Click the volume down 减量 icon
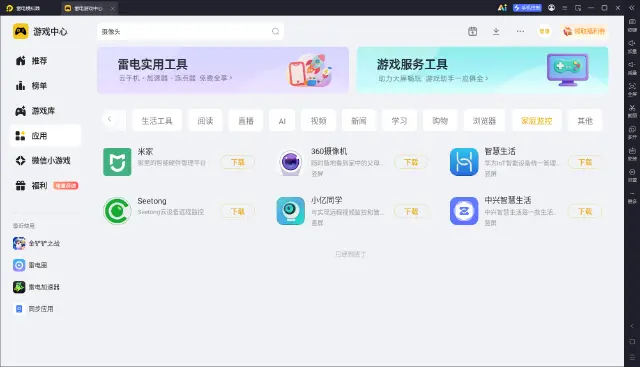 tap(632, 68)
